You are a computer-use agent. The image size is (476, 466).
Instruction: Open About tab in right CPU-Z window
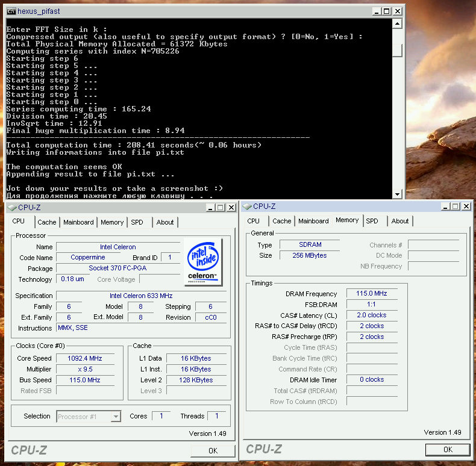click(400, 221)
